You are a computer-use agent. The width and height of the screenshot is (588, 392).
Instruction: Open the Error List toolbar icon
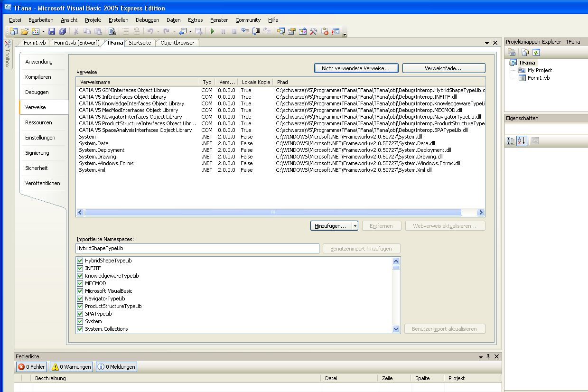325,32
